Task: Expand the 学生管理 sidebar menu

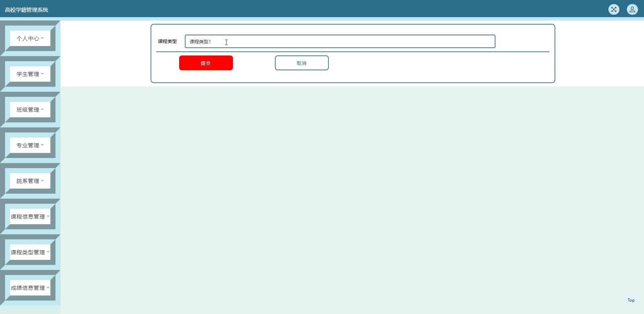Action: click(30, 74)
